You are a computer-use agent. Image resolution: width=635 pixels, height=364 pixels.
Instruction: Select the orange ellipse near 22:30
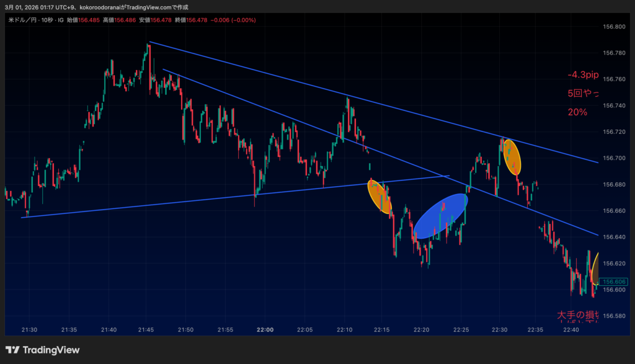coord(512,157)
